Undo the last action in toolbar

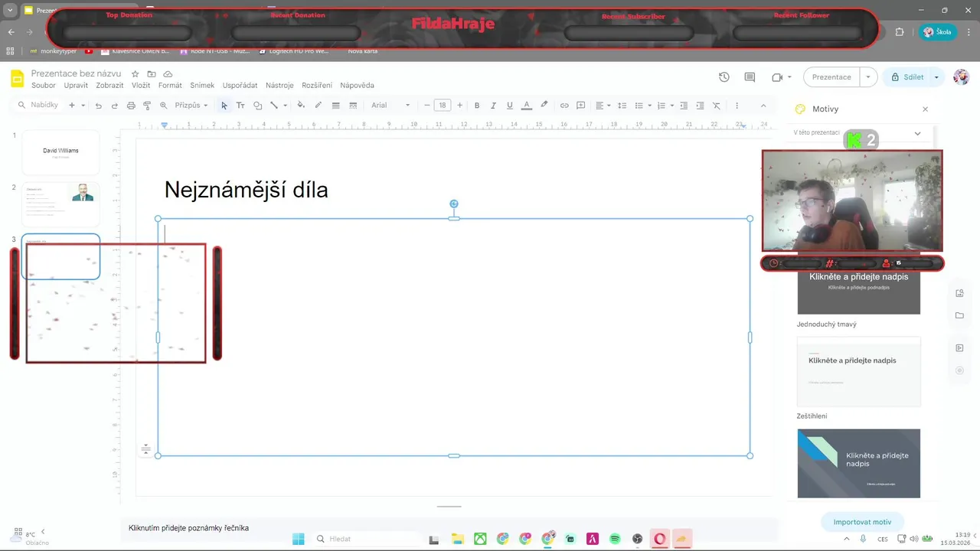[x=98, y=106]
